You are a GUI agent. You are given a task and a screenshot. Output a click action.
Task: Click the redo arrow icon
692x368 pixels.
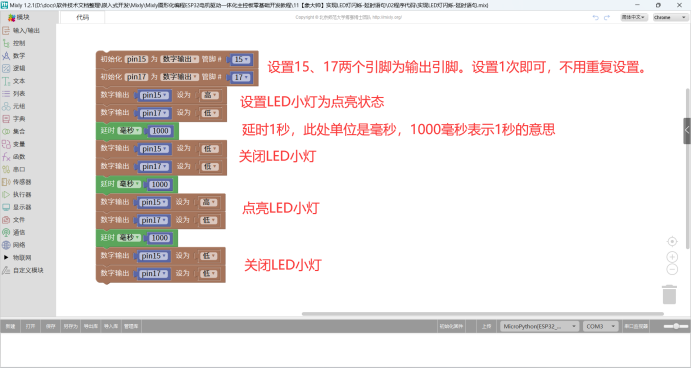(x=607, y=17)
